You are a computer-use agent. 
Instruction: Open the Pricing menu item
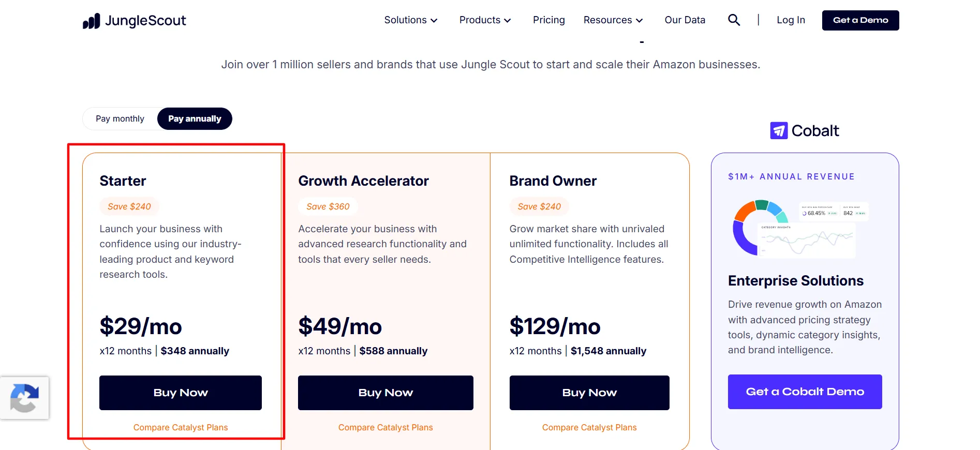click(x=549, y=20)
